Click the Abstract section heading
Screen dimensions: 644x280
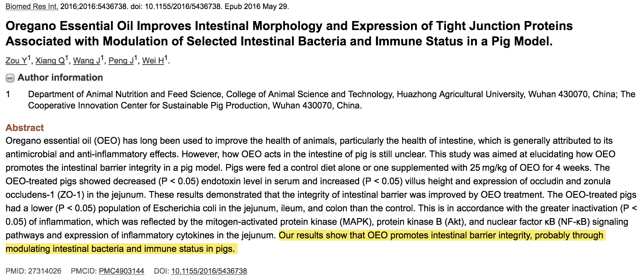(x=25, y=128)
